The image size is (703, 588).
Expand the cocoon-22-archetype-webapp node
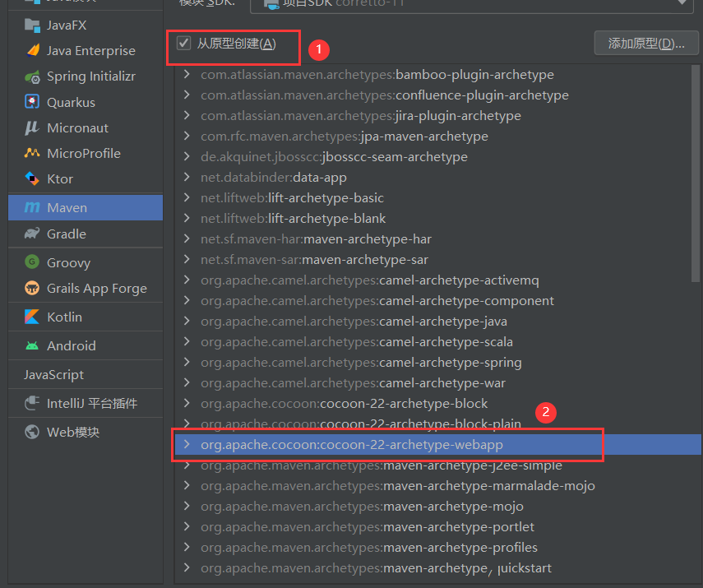pos(187,444)
